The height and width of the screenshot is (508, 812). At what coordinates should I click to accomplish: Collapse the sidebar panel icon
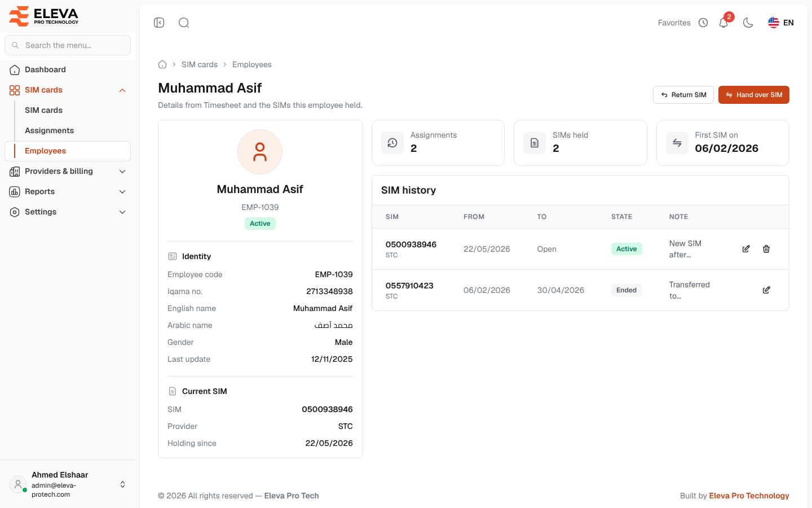(x=159, y=23)
